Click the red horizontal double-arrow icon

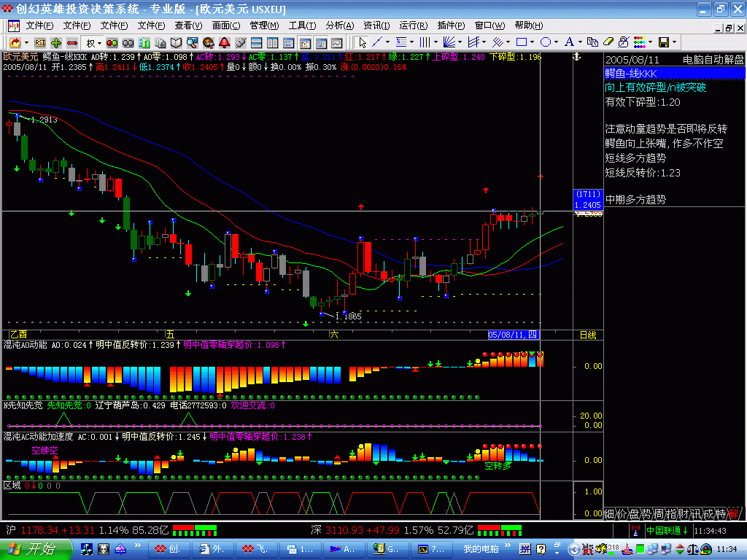[x=72, y=42]
